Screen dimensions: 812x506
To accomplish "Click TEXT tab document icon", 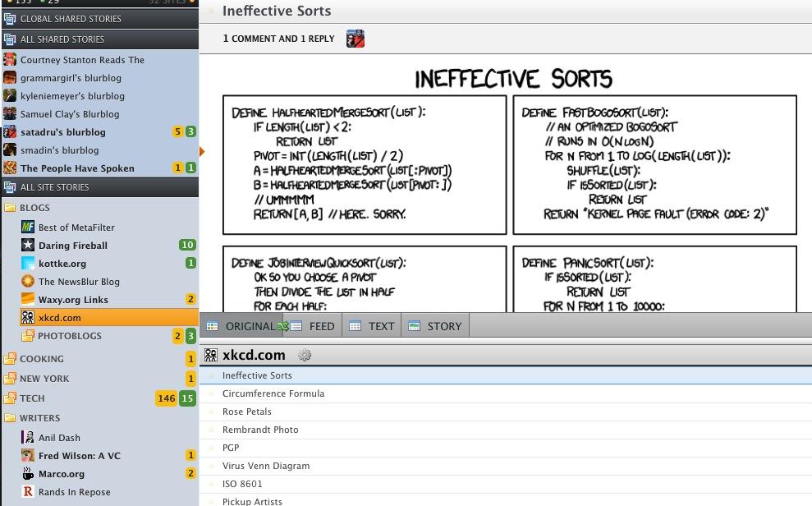I will coord(355,326).
